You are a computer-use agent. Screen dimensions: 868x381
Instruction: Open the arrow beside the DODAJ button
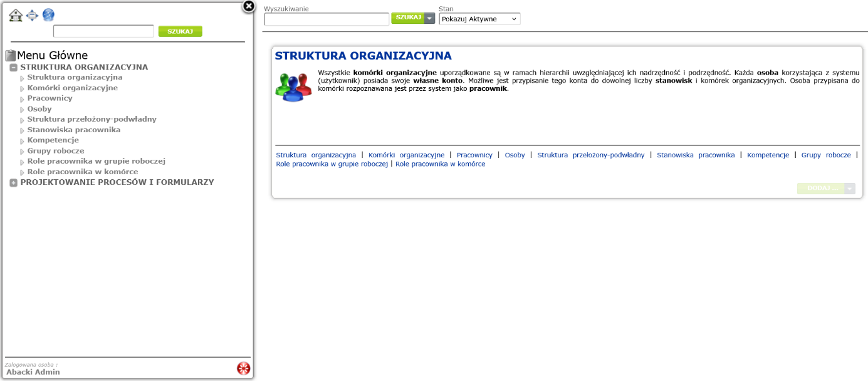[x=850, y=189]
